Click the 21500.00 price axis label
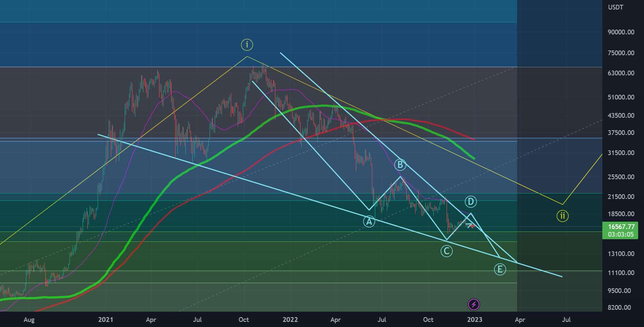Image resolution: width=644 pixels, height=327 pixels. [x=621, y=197]
